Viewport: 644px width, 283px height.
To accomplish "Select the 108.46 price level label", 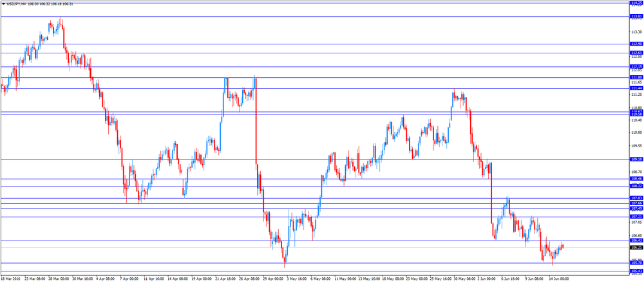I will [636, 179].
